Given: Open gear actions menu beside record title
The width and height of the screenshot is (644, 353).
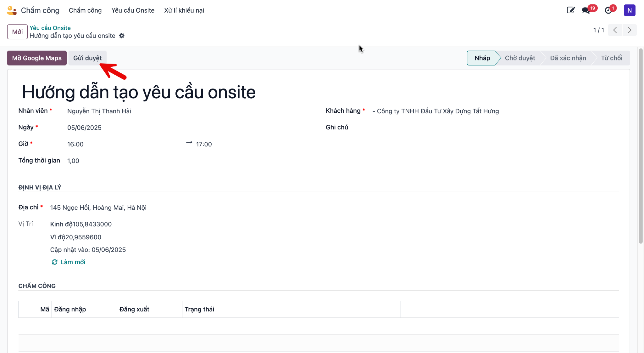Looking at the screenshot, I should click(x=122, y=36).
